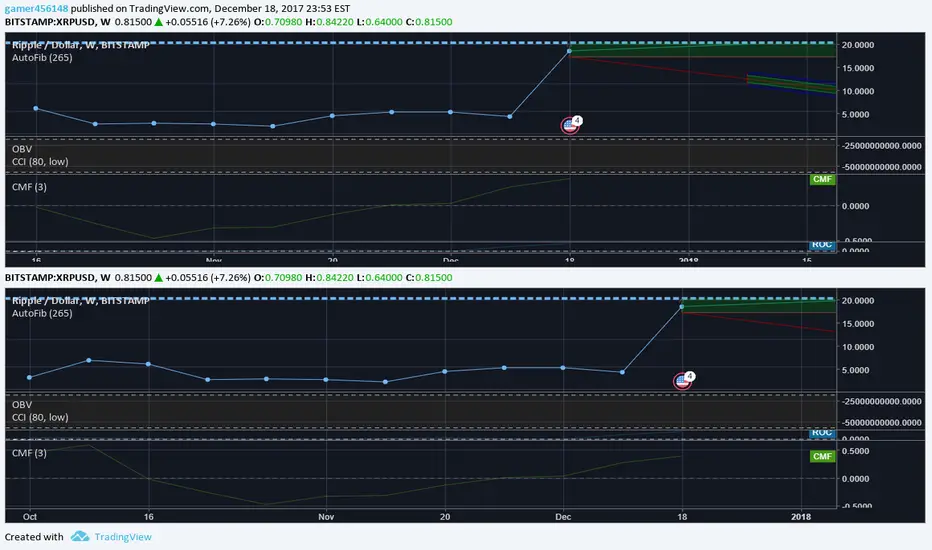Select CMF (3) label in upper chart
Image resolution: width=932 pixels, height=550 pixels.
tap(29, 187)
